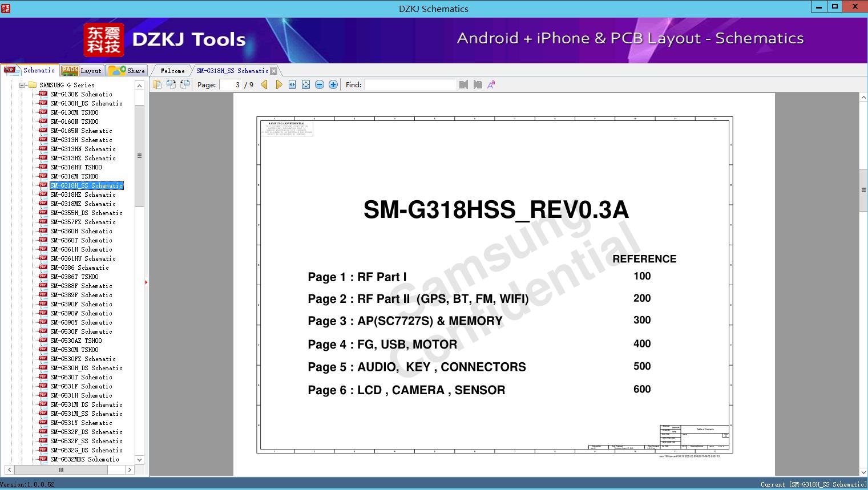This screenshot has height=490, width=868.
Task: Select SM-G357FZ Schematic
Action: coord(83,222)
